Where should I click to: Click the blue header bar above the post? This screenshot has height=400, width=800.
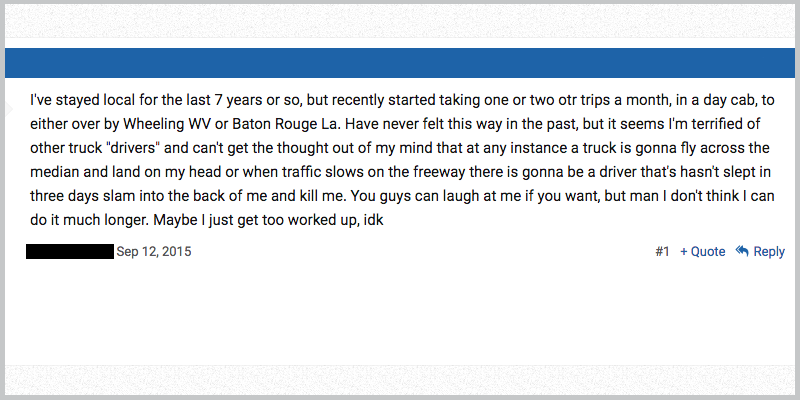pyautogui.click(x=400, y=63)
